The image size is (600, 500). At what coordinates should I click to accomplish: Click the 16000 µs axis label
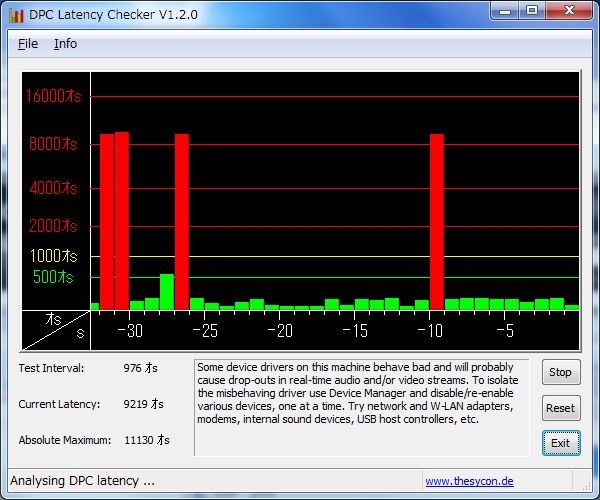point(54,96)
